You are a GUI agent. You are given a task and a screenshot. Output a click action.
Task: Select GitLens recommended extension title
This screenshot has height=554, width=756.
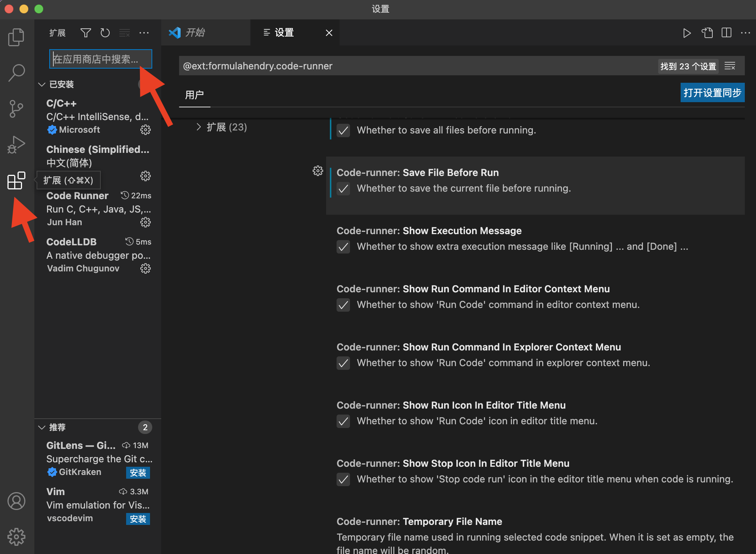[81, 446]
